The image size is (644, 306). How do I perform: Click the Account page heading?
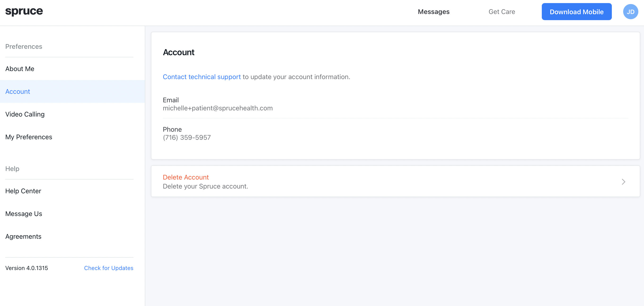tap(178, 52)
